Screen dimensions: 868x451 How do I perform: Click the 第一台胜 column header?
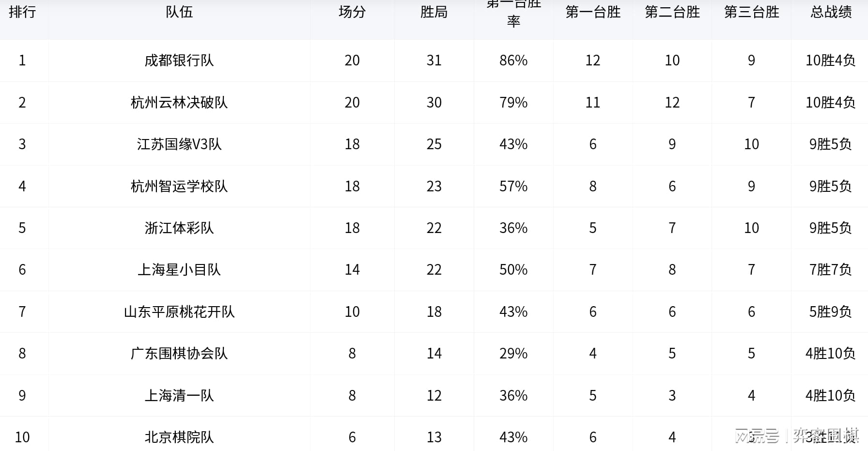coord(593,12)
